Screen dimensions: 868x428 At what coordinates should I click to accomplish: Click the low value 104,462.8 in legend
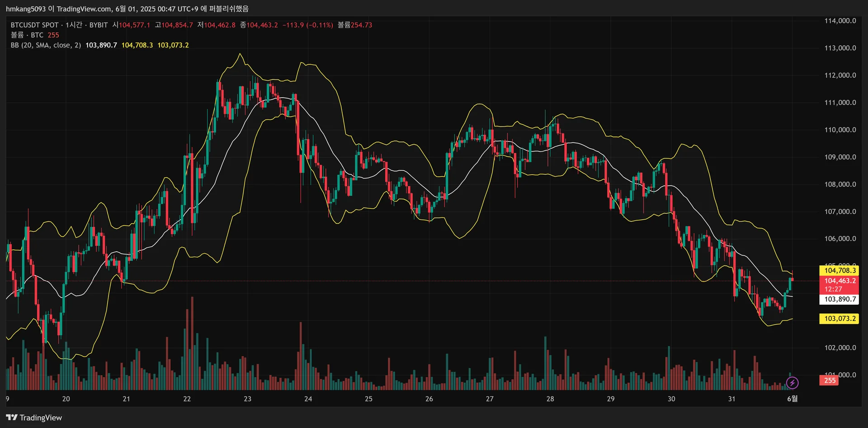(220, 25)
